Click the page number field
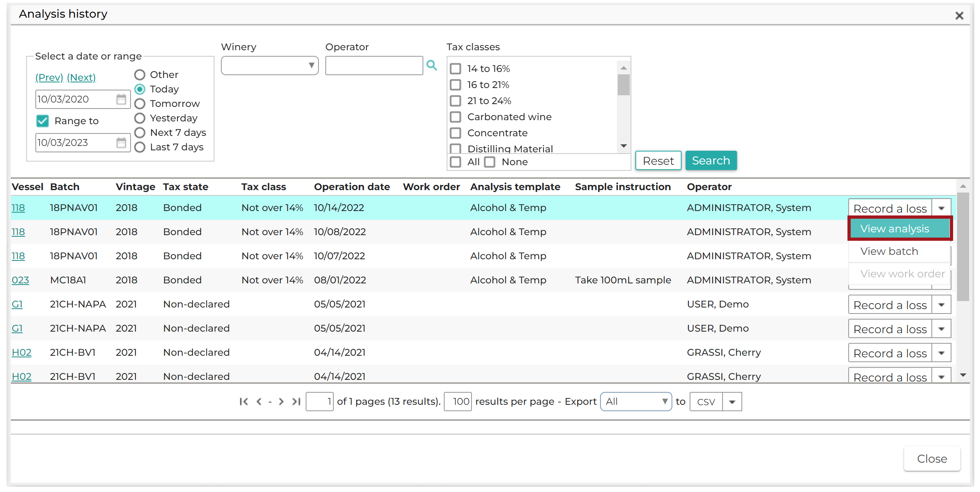The height and width of the screenshot is (492, 980). (319, 402)
